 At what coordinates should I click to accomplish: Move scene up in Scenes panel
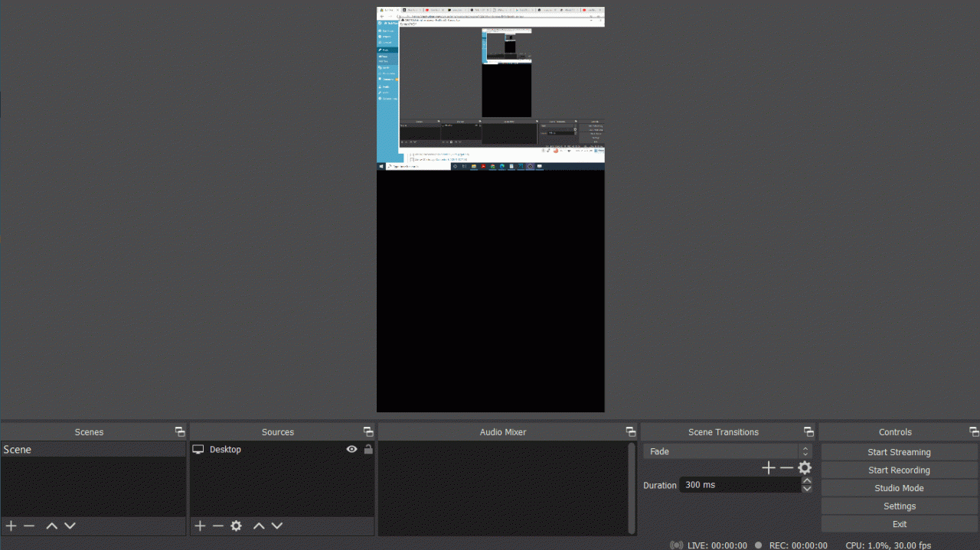[51, 526]
